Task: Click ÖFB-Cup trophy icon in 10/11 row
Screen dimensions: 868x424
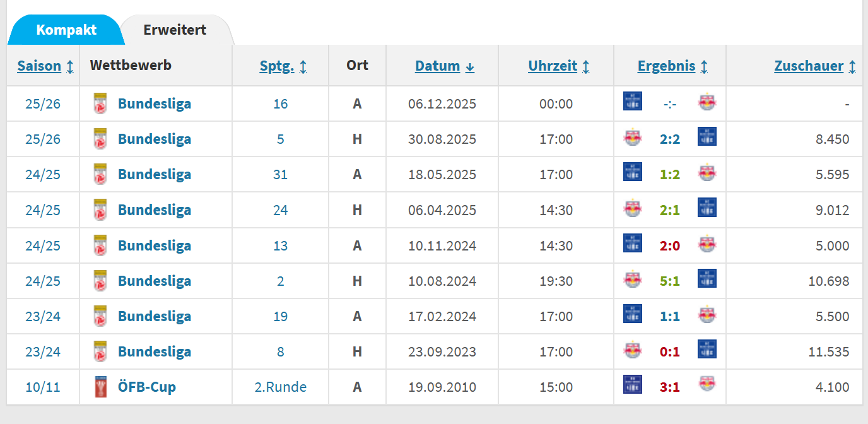Action: (x=100, y=387)
